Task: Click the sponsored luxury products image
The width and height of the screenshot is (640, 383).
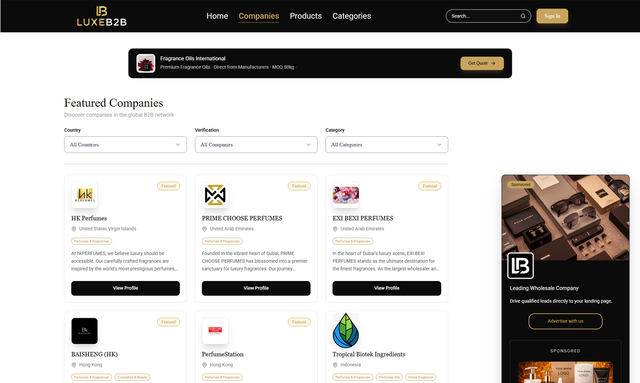Action: click(565, 218)
